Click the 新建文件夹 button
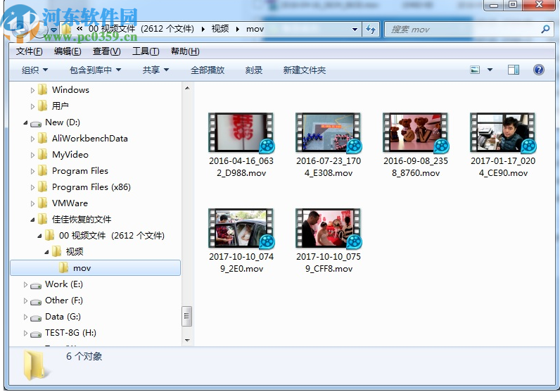Image resolution: width=560 pixels, height=392 pixels. click(305, 70)
